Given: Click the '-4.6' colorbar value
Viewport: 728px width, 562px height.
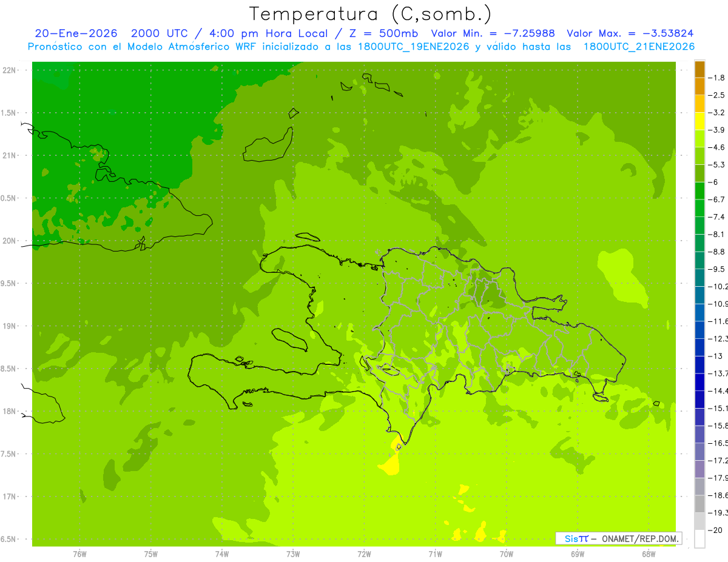Looking at the screenshot, I should [716, 147].
